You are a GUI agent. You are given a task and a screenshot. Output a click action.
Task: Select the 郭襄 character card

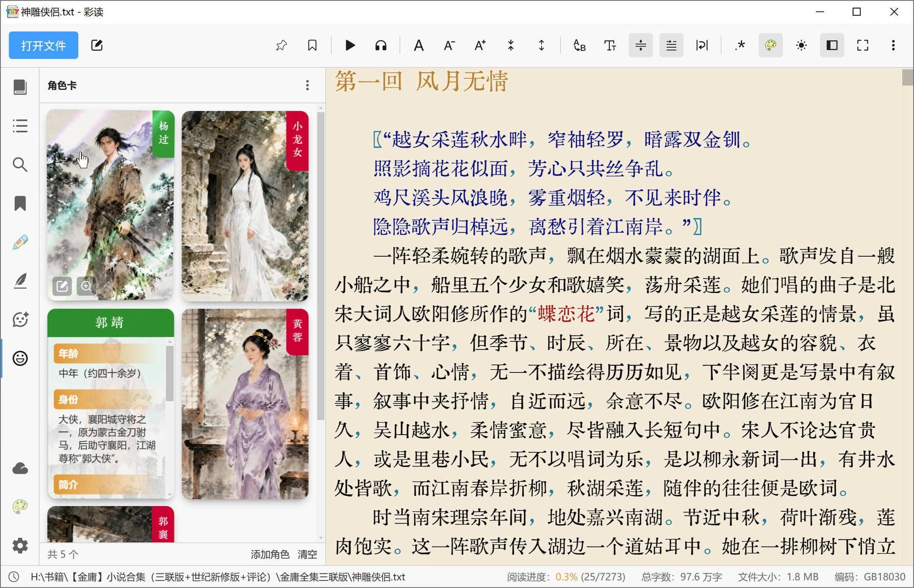click(x=110, y=524)
